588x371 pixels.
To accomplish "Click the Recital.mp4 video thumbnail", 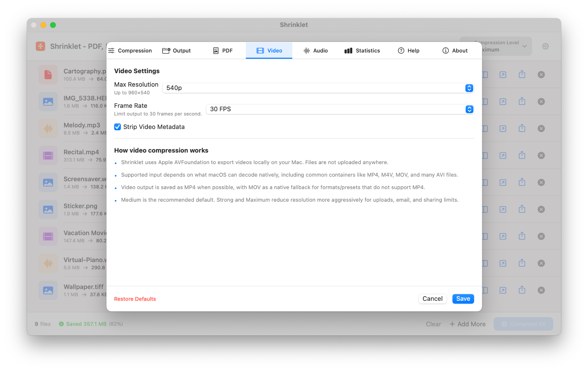I will click(48, 156).
